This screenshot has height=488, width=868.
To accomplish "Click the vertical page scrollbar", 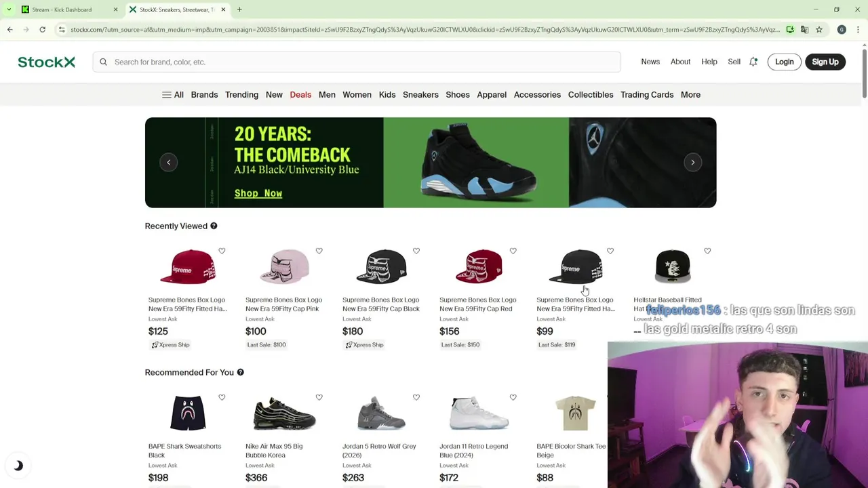I will pyautogui.click(x=864, y=75).
